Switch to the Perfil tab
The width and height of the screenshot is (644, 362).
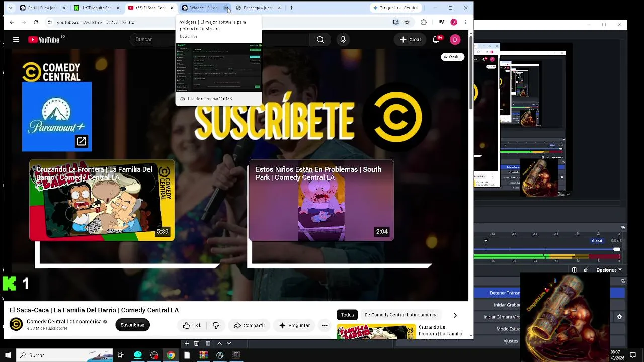43,8
